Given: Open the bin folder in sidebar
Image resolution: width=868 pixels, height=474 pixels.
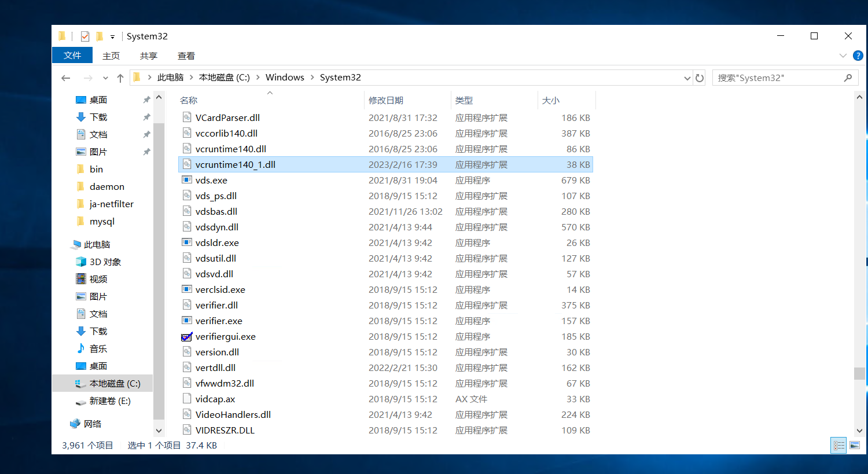Looking at the screenshot, I should 96,170.
